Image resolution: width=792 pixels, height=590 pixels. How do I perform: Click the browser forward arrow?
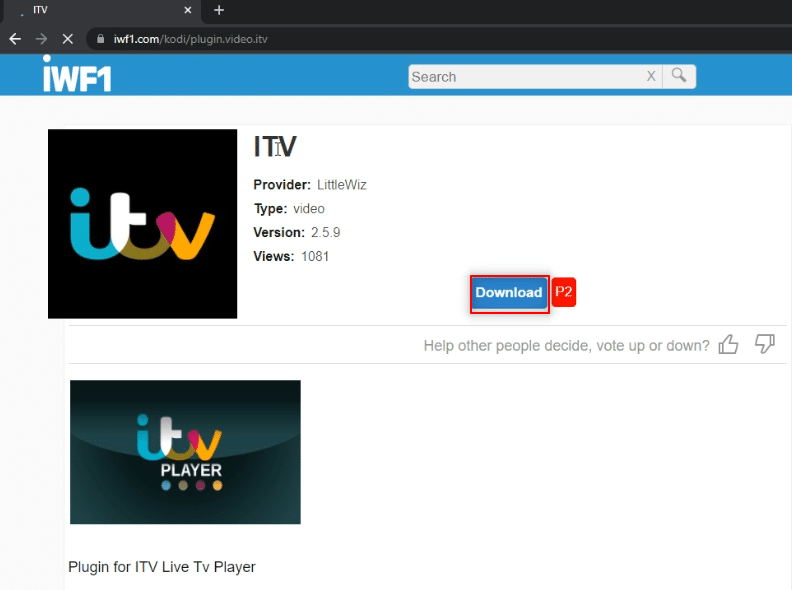pos(41,39)
